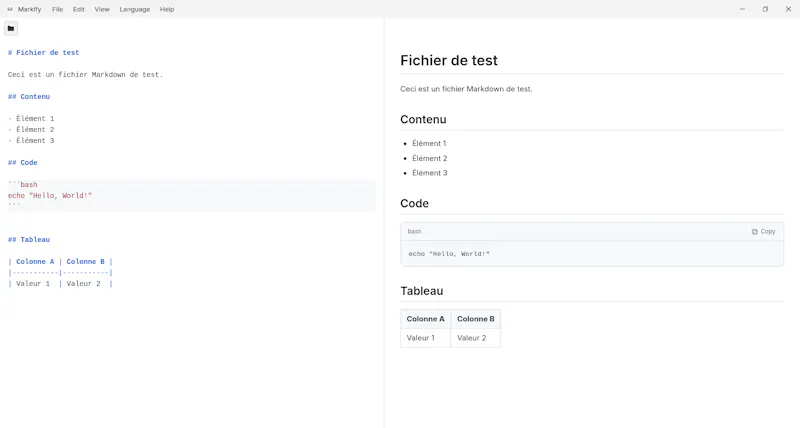Open the Help menu
Image resolution: width=800 pixels, height=428 pixels.
coord(167,9)
